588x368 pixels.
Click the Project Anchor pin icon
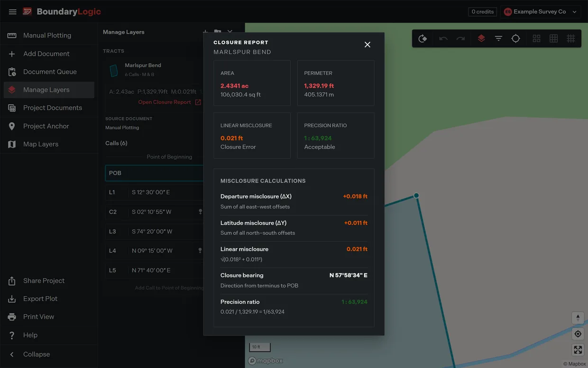click(x=12, y=126)
